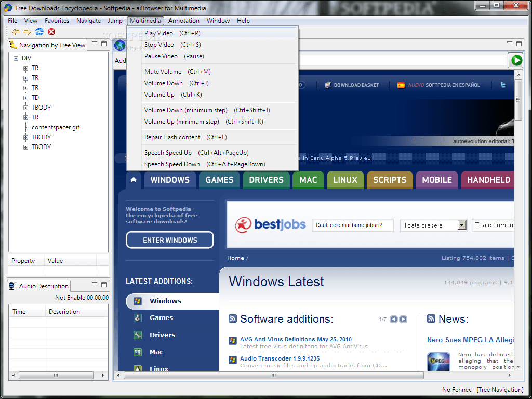Click the Download Basket icon

pyautogui.click(x=327, y=85)
